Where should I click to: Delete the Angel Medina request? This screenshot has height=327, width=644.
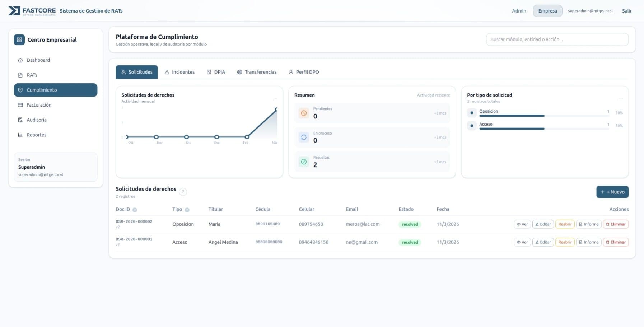click(616, 242)
